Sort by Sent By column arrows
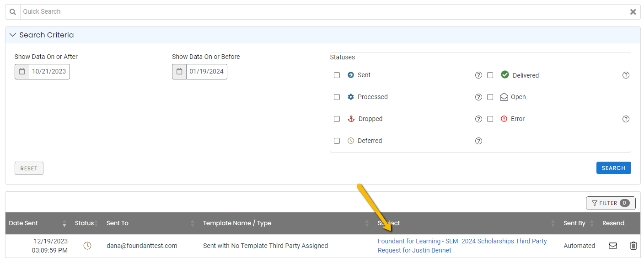The image size is (644, 258). pos(592,223)
